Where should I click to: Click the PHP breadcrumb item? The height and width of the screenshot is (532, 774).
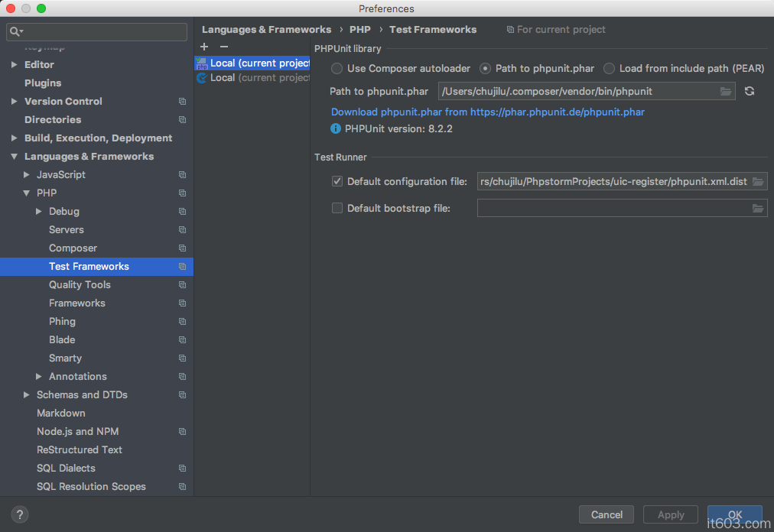pos(360,30)
